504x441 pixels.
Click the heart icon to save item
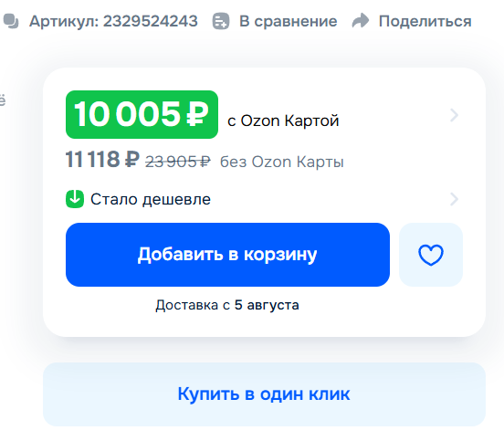(431, 256)
